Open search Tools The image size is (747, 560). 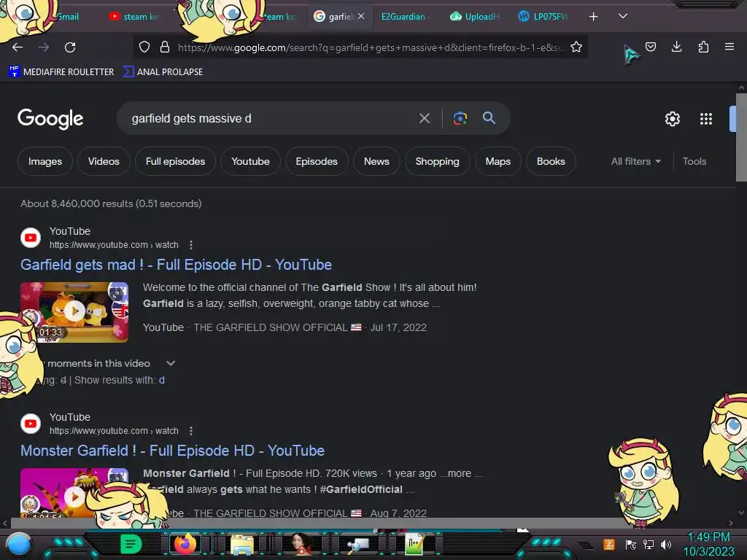(694, 161)
